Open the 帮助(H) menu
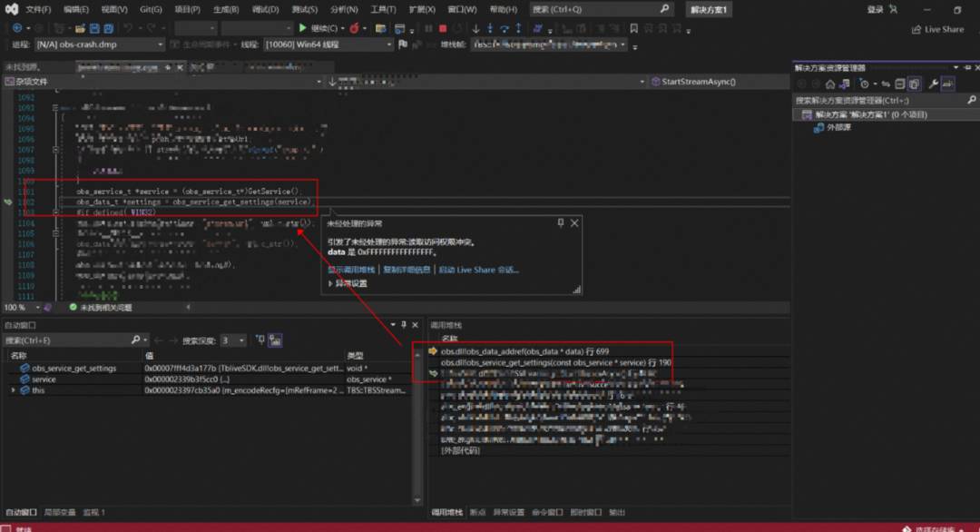This screenshot has height=532, width=980. click(x=503, y=9)
